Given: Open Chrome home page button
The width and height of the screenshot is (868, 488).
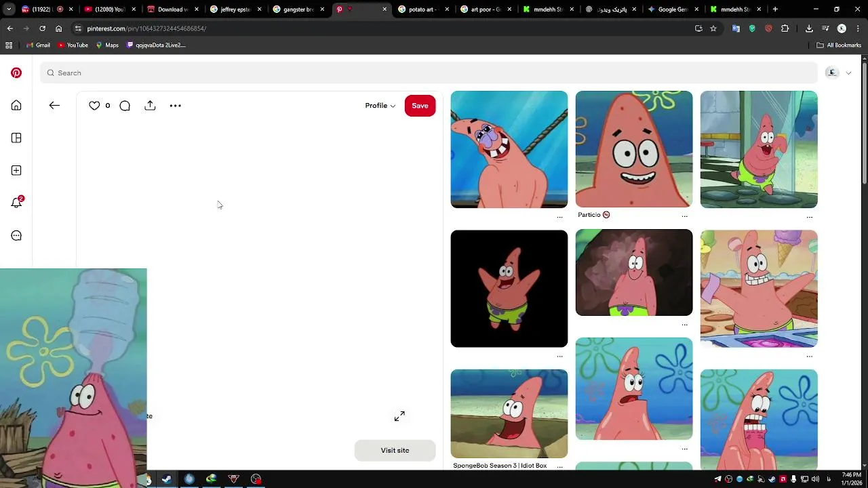Looking at the screenshot, I should 58,28.
